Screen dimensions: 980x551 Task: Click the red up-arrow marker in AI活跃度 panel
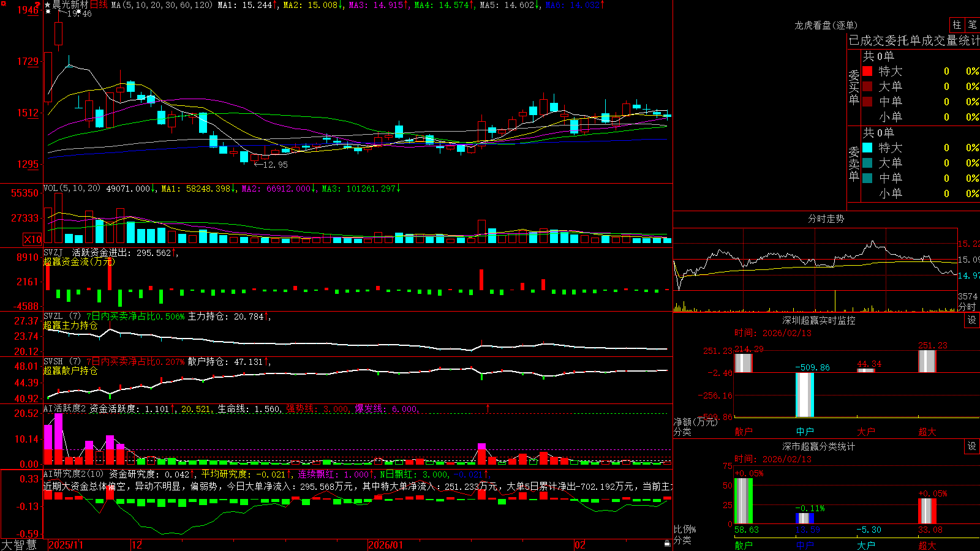(488, 408)
